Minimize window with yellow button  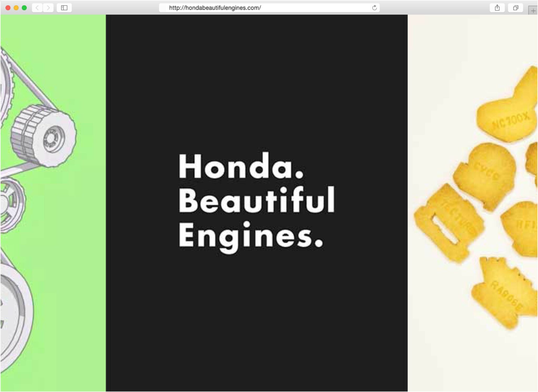pos(16,8)
